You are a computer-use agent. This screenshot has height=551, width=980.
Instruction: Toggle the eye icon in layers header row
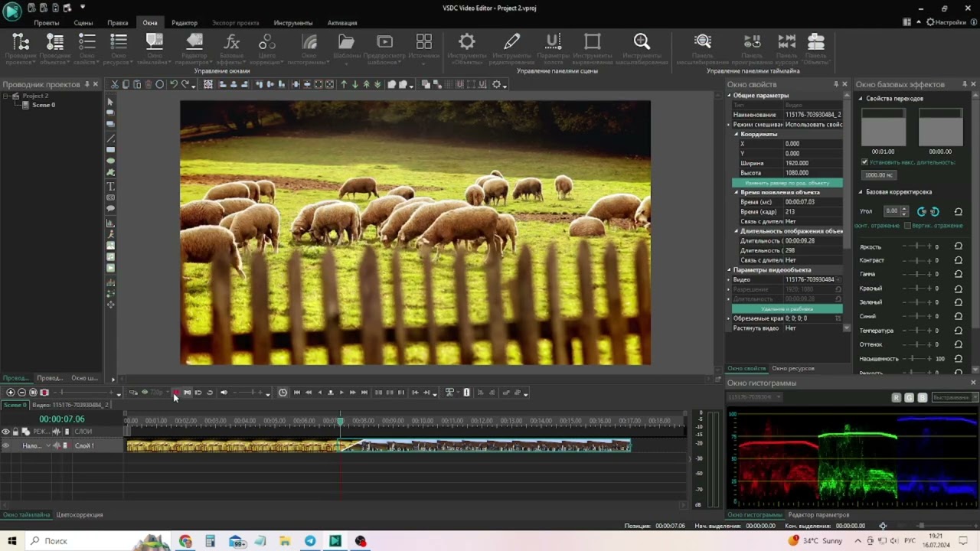[x=5, y=432]
